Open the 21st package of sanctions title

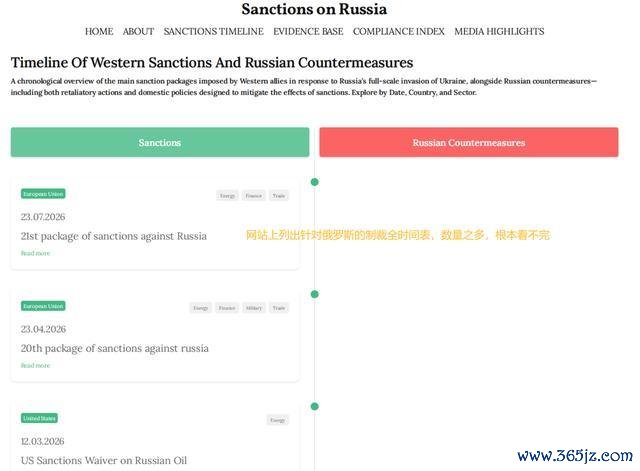[113, 236]
